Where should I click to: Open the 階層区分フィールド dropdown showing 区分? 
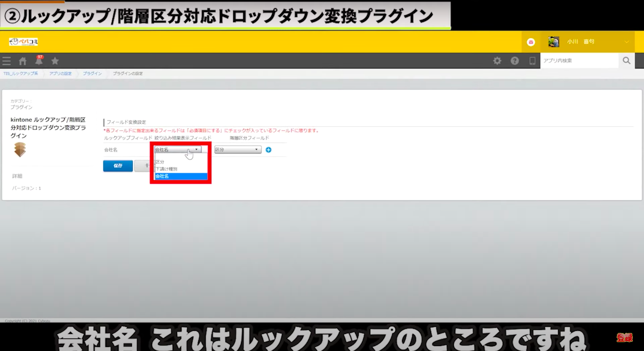pos(237,150)
